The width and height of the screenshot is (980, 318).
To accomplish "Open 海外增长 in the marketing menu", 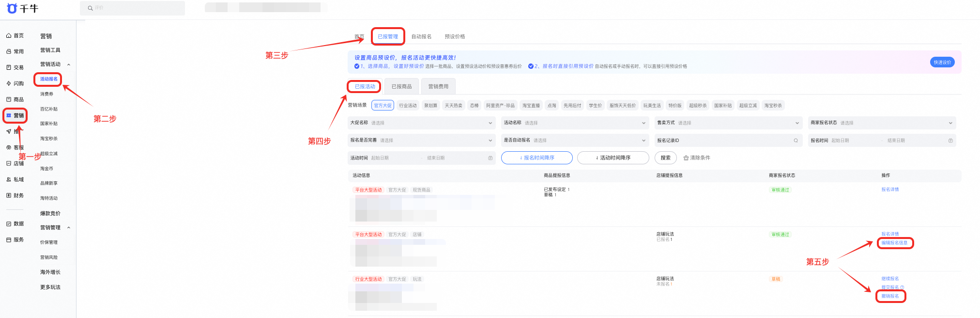I will [50, 272].
